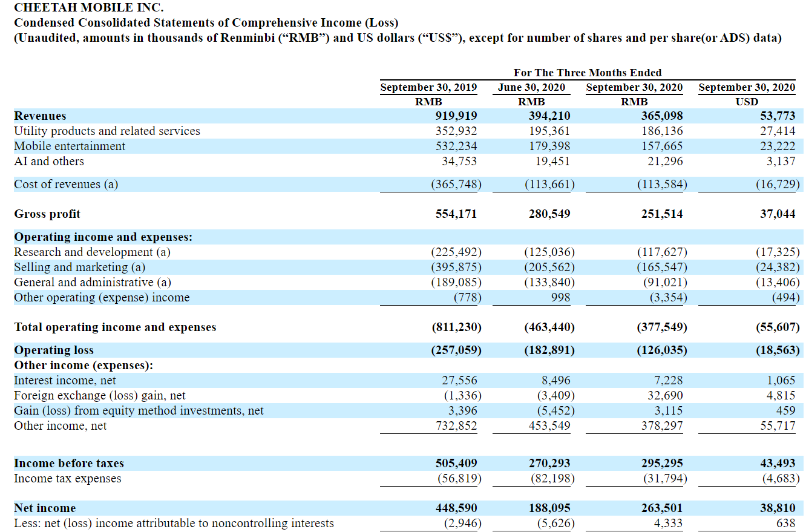The height and width of the screenshot is (532, 806).
Task: Select Other operating value 998
Action: 560,297
